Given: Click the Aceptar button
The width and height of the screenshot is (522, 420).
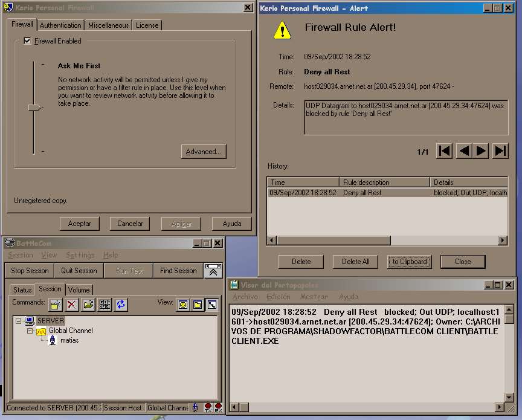Looking at the screenshot, I should click(x=80, y=224).
